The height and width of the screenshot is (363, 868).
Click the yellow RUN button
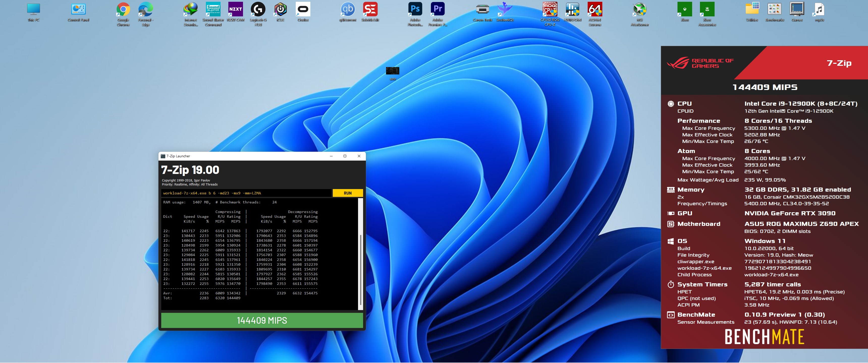(x=348, y=193)
